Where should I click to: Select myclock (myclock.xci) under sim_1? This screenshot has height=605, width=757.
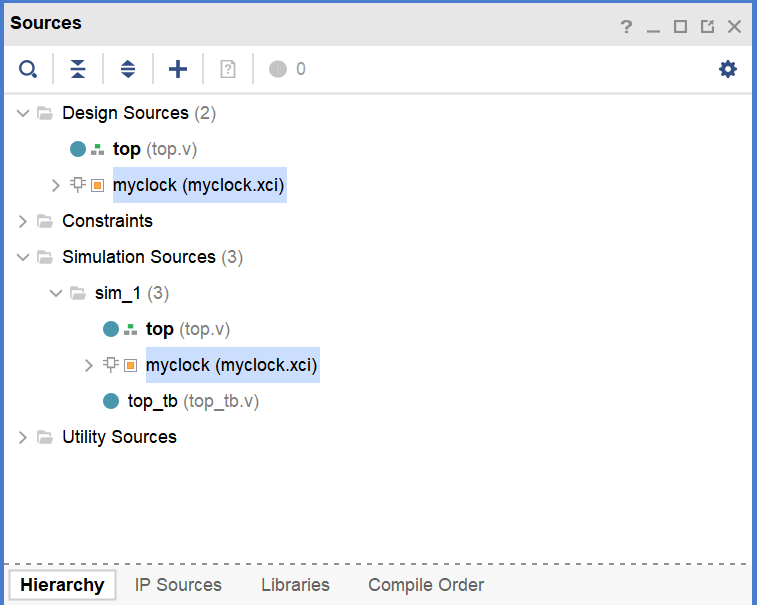click(232, 365)
